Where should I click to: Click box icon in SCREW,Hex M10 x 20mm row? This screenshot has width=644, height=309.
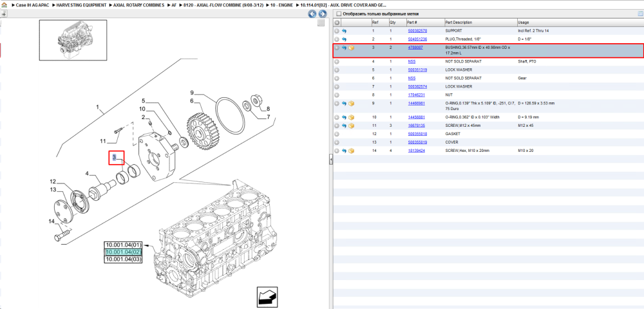tap(351, 151)
